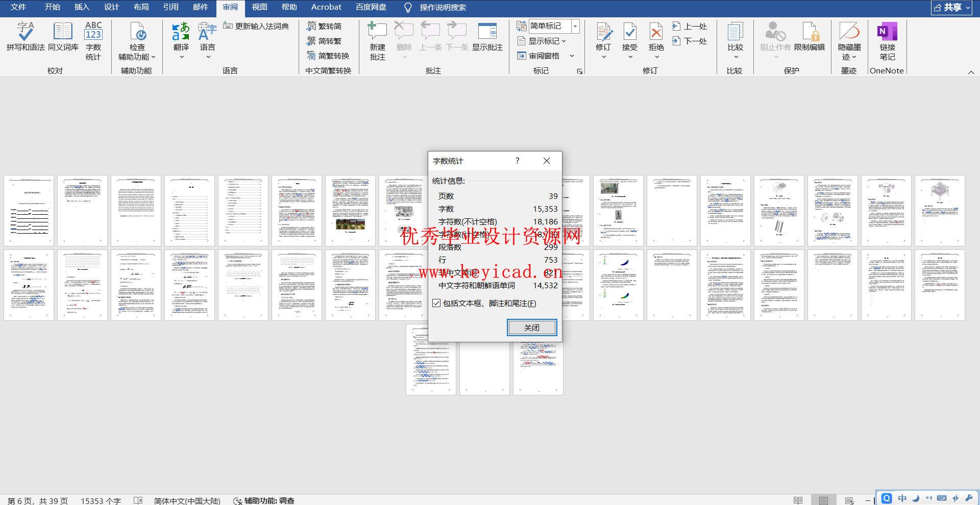Switch to Web Layout view in status bar
The image size is (980, 505).
849,500
